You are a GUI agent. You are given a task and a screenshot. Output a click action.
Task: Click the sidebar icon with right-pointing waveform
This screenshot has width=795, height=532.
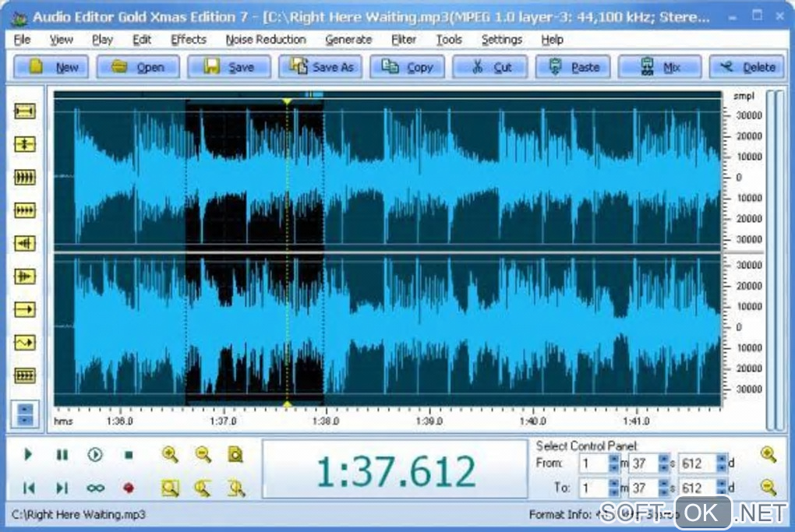coord(25,277)
